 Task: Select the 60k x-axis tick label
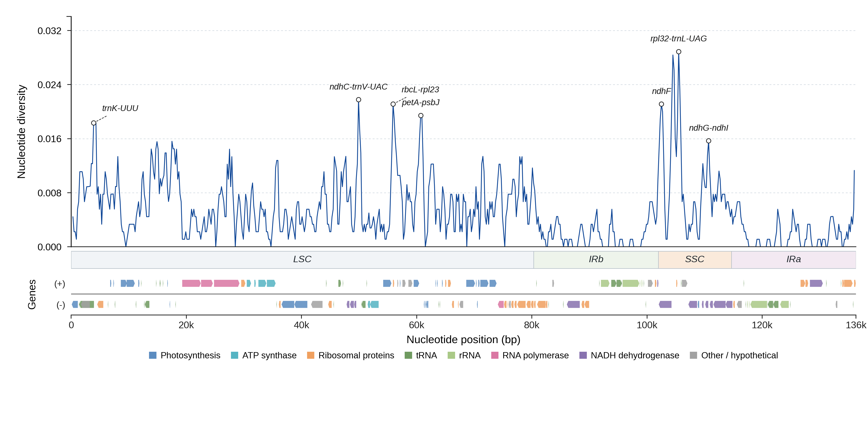[417, 325]
